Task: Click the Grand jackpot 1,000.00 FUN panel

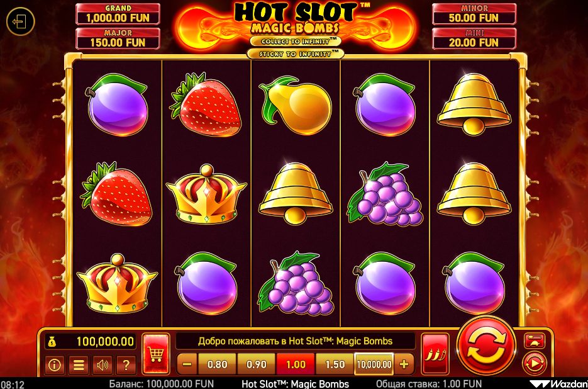Action: (118, 14)
